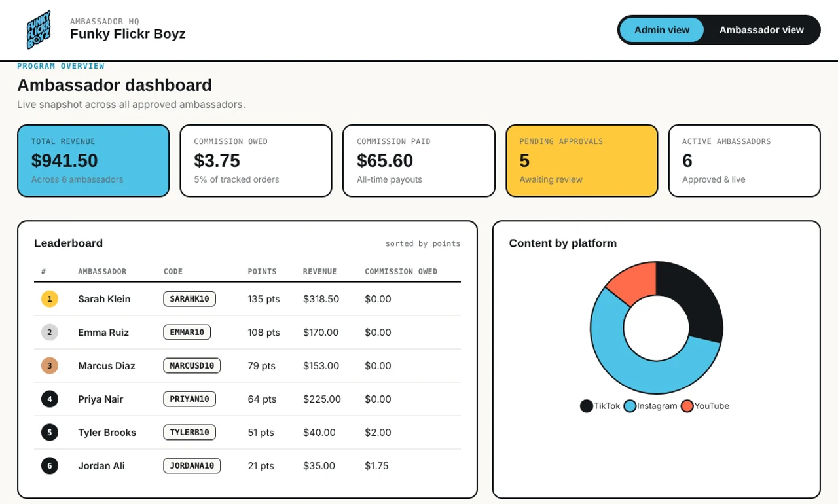The height and width of the screenshot is (504, 838).
Task: Click the rank 5 badge
Action: [50, 433]
